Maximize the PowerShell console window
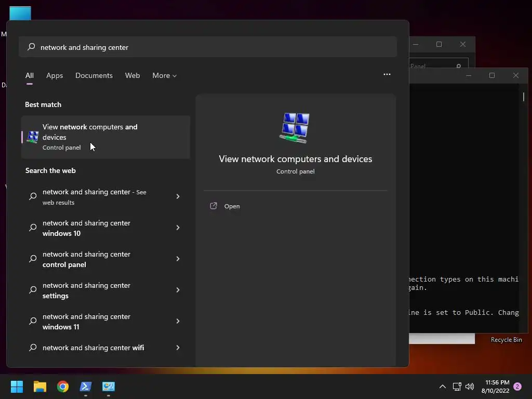532x399 pixels. (x=492, y=75)
